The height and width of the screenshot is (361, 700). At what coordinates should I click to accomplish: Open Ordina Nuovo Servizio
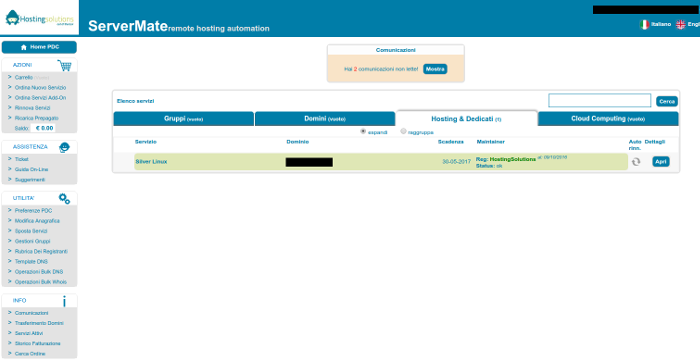pyautogui.click(x=40, y=87)
